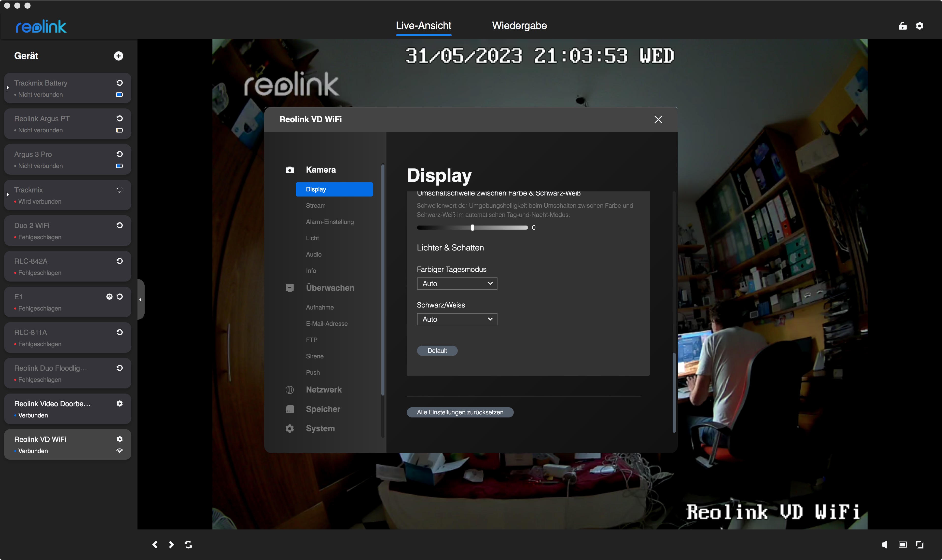Go to next page with right arrow
This screenshot has height=560, width=942.
(171, 544)
